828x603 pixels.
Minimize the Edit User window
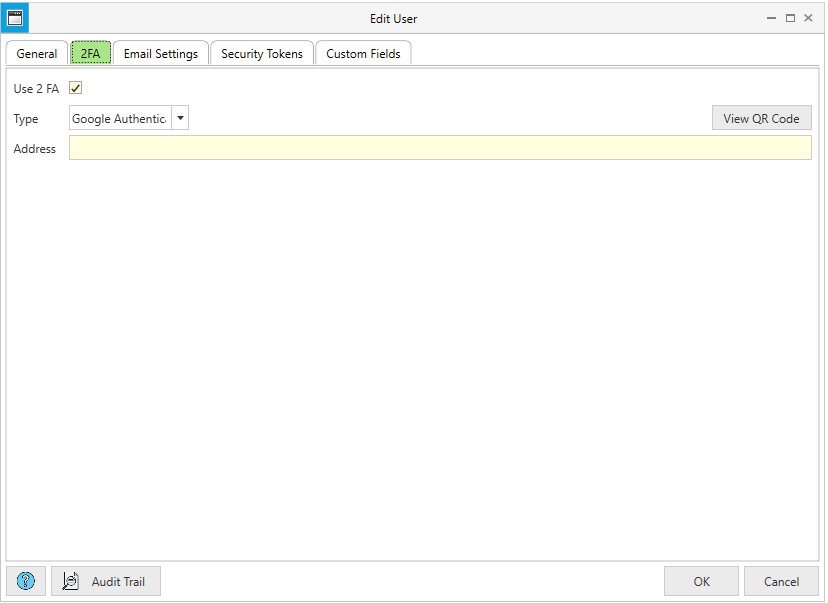(x=771, y=18)
